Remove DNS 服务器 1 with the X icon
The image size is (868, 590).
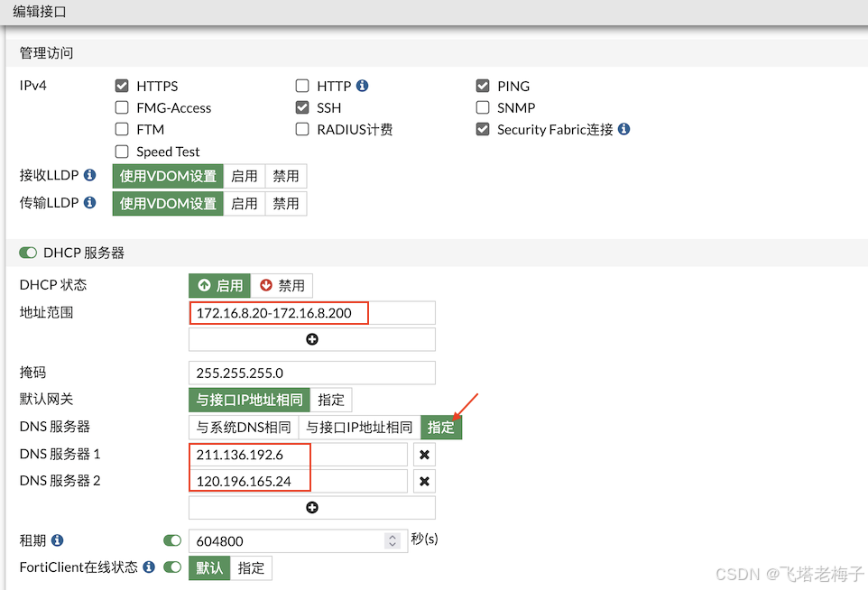pos(425,455)
